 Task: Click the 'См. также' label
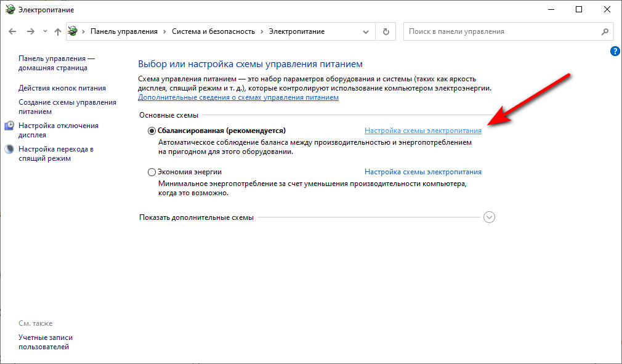[35, 323]
